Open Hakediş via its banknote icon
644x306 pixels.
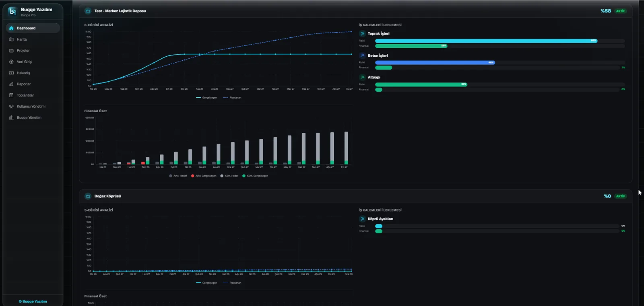tap(11, 73)
